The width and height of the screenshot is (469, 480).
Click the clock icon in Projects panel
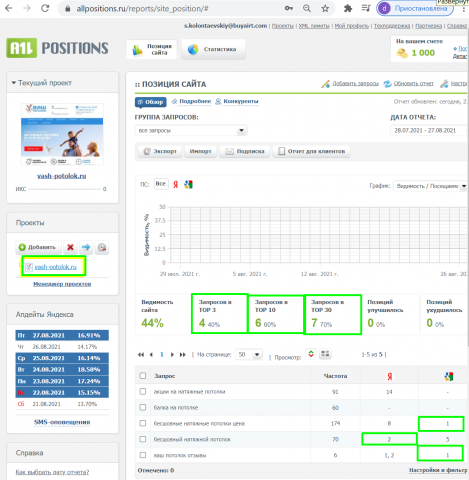[102, 247]
